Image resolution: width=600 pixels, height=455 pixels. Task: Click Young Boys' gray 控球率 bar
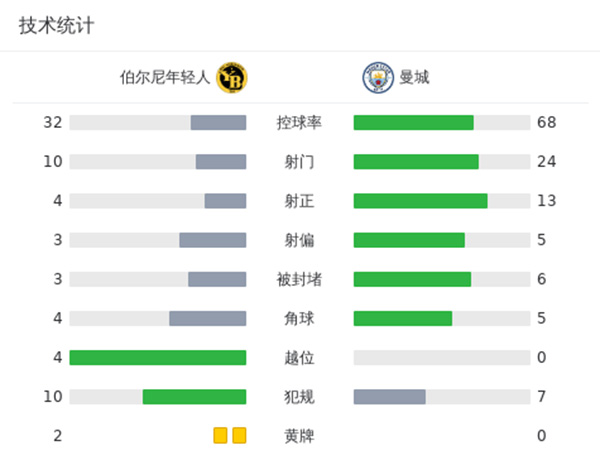[x=218, y=123]
